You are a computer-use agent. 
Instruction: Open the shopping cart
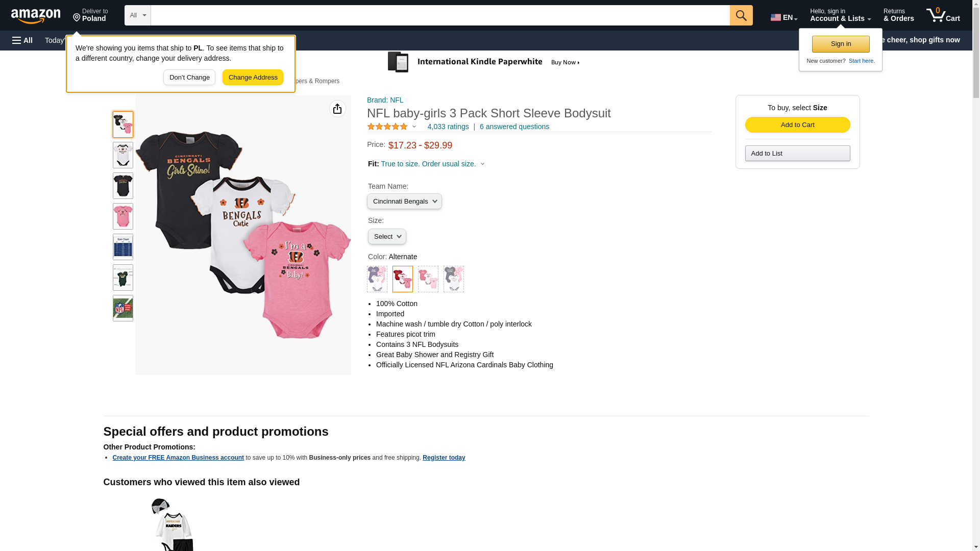(943, 15)
